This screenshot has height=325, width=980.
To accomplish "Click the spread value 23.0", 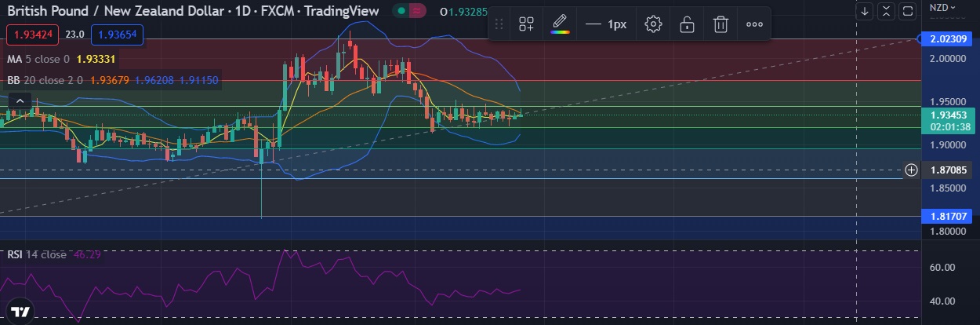I will (x=75, y=35).
